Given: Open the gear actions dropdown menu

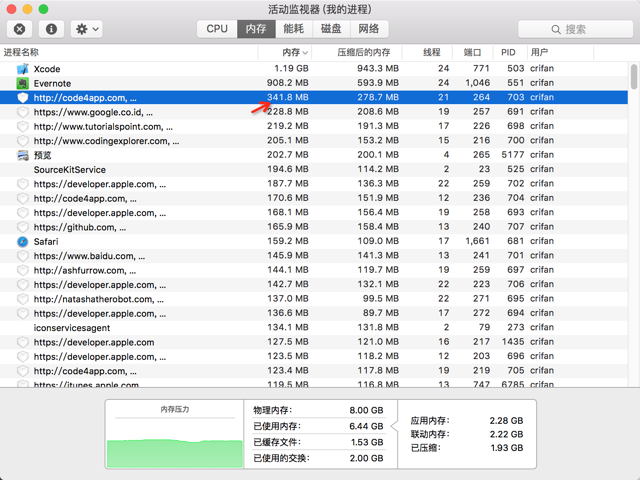Looking at the screenshot, I should click(87, 29).
